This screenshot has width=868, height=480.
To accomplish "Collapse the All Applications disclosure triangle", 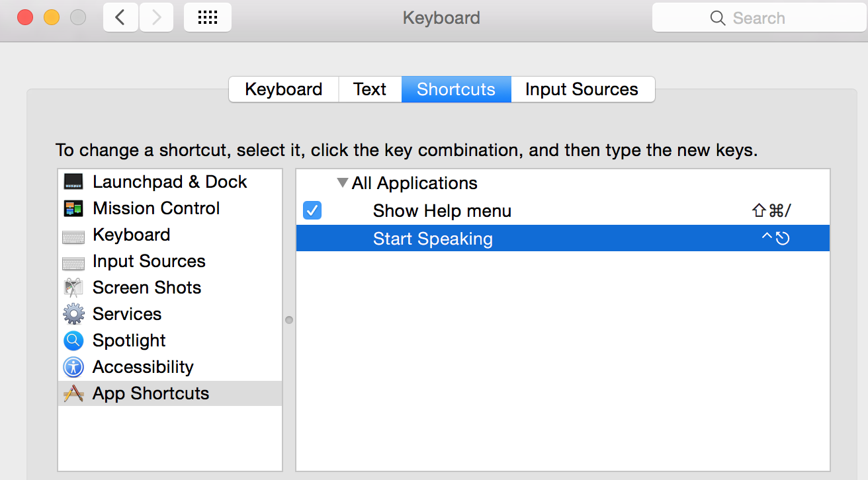I will 343,182.
